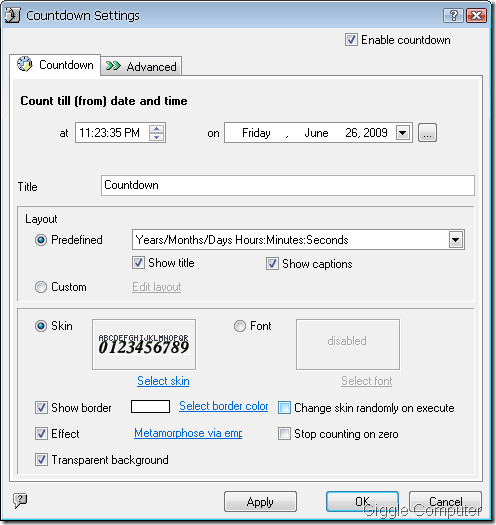
Task: Toggle the Show title checkbox
Action: [138, 263]
